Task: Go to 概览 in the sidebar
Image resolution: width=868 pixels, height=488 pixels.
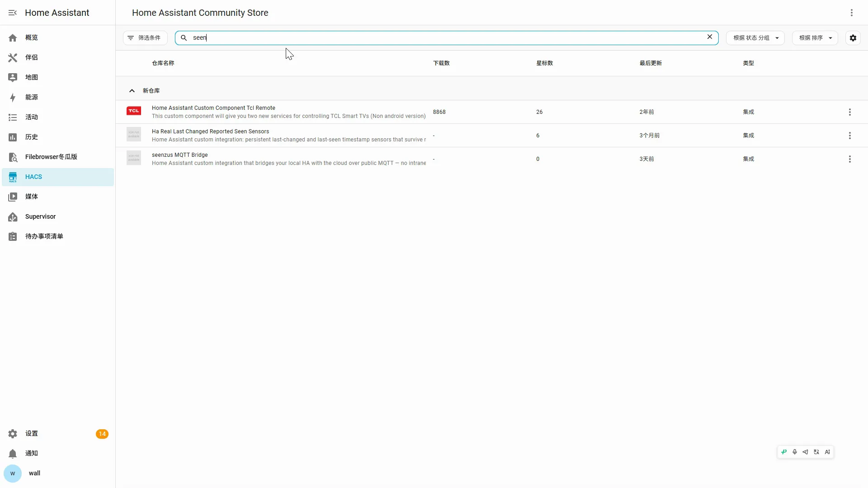Action: [58, 38]
